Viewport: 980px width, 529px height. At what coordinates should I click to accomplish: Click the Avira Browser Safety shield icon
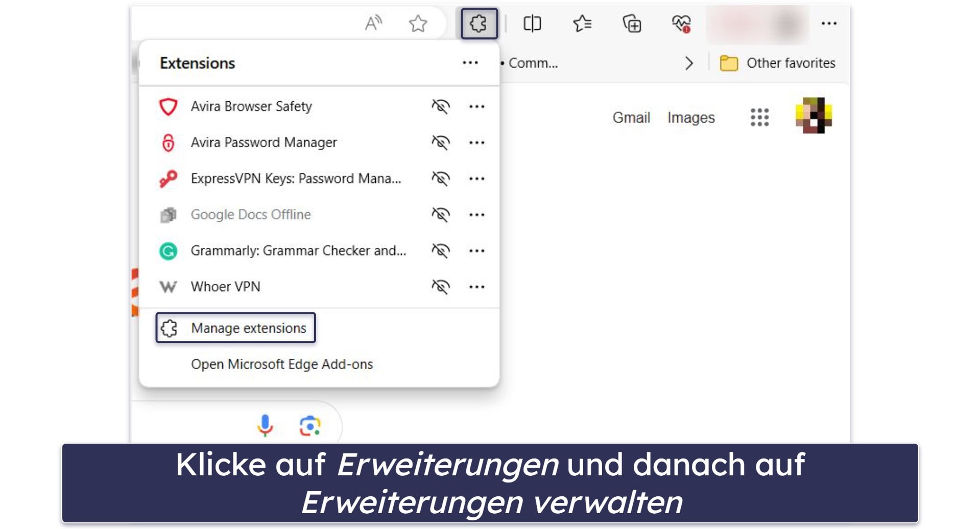[168, 106]
